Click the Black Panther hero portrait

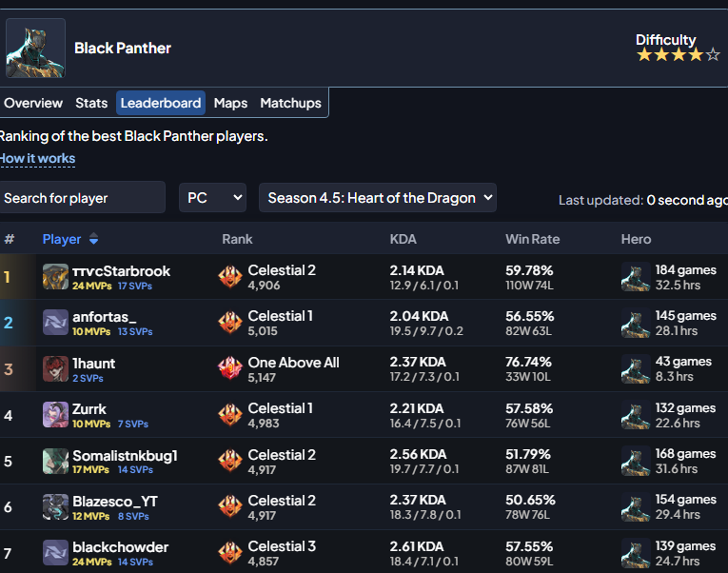point(35,48)
